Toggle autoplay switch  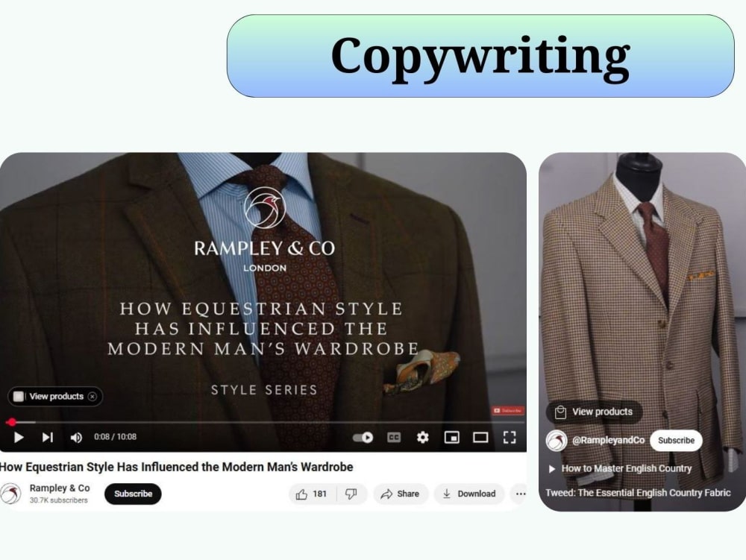(363, 437)
